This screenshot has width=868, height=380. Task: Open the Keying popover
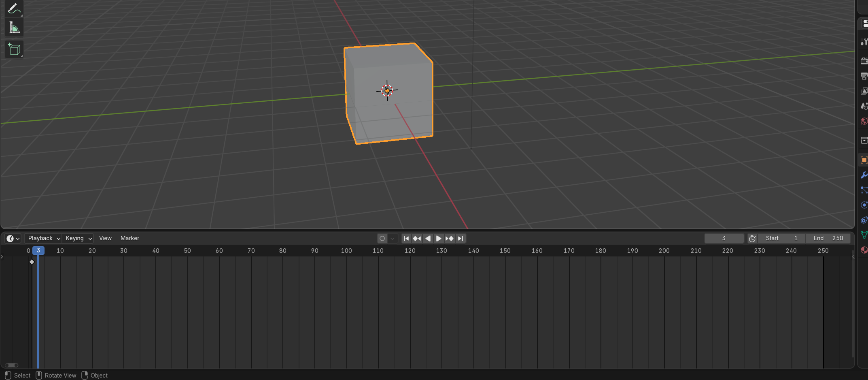click(78, 238)
